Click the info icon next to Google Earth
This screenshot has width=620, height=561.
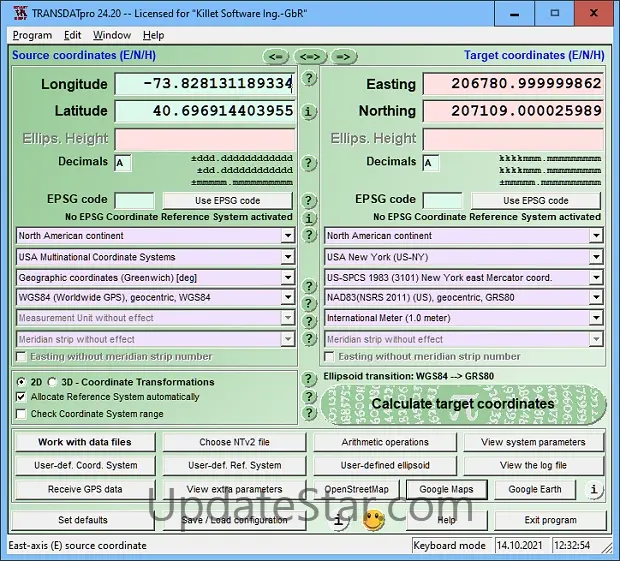594,489
